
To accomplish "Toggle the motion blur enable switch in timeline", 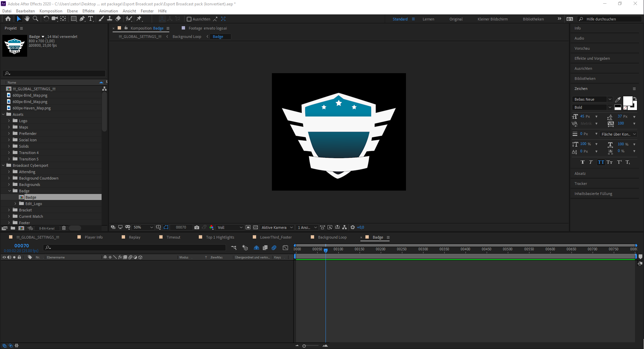I will point(274,248).
